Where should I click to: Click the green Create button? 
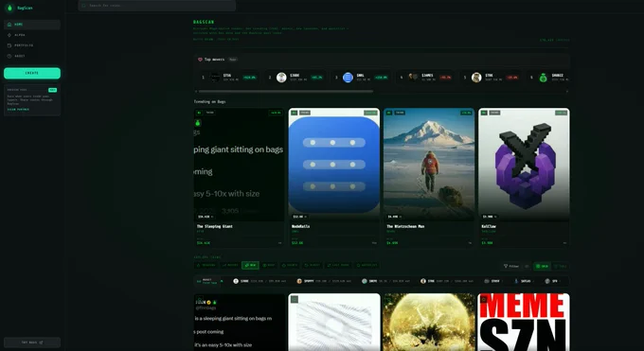tap(32, 73)
